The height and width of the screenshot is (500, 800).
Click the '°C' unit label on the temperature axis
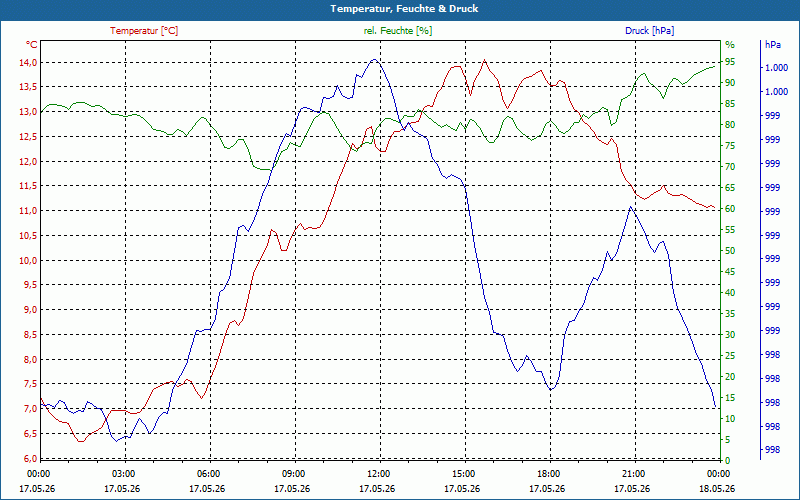[x=32, y=45]
